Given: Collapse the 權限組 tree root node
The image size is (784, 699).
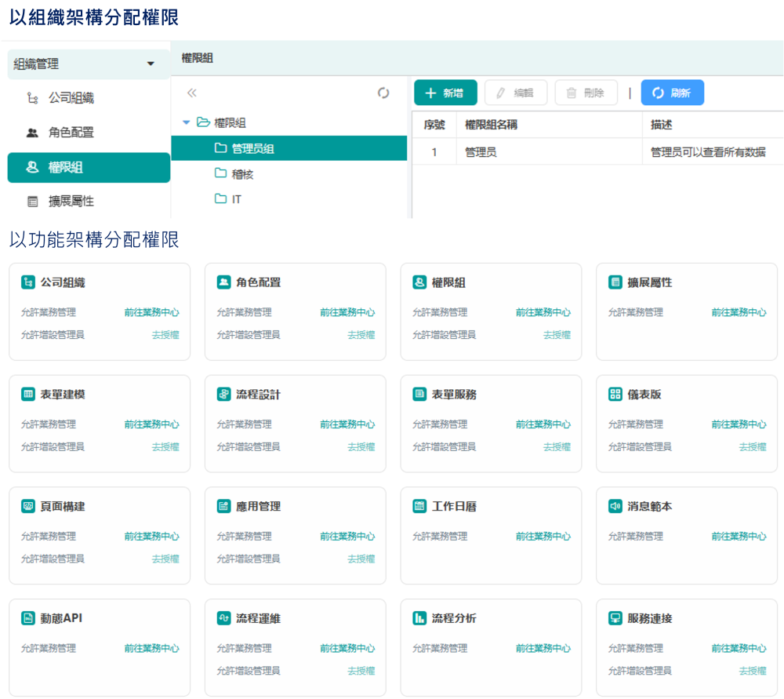Looking at the screenshot, I should pyautogui.click(x=186, y=122).
